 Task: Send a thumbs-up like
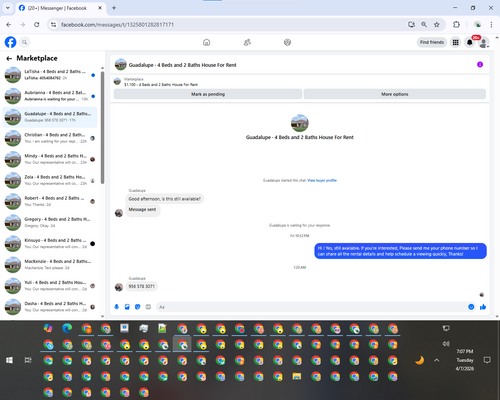pyautogui.click(x=483, y=307)
